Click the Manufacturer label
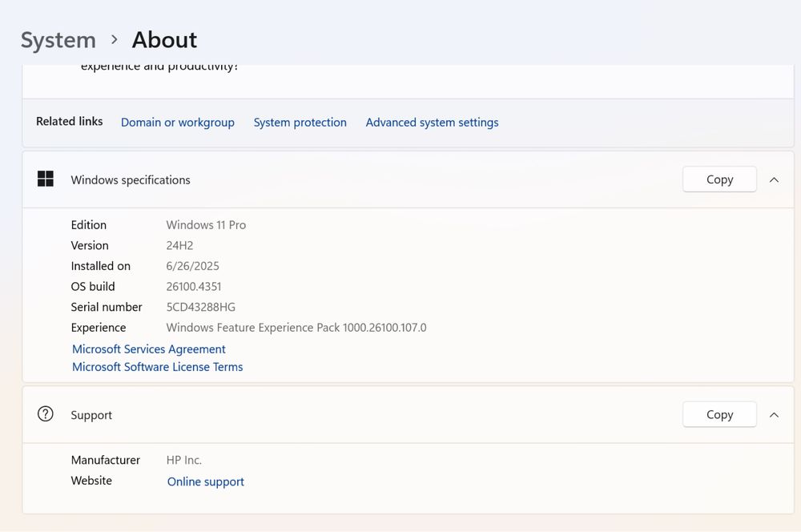The width and height of the screenshot is (801, 532). (105, 460)
